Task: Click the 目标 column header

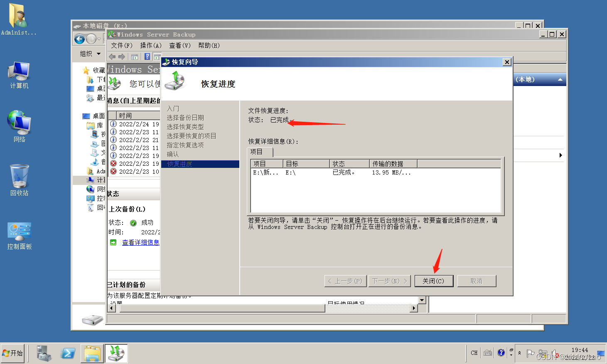Action: point(306,164)
